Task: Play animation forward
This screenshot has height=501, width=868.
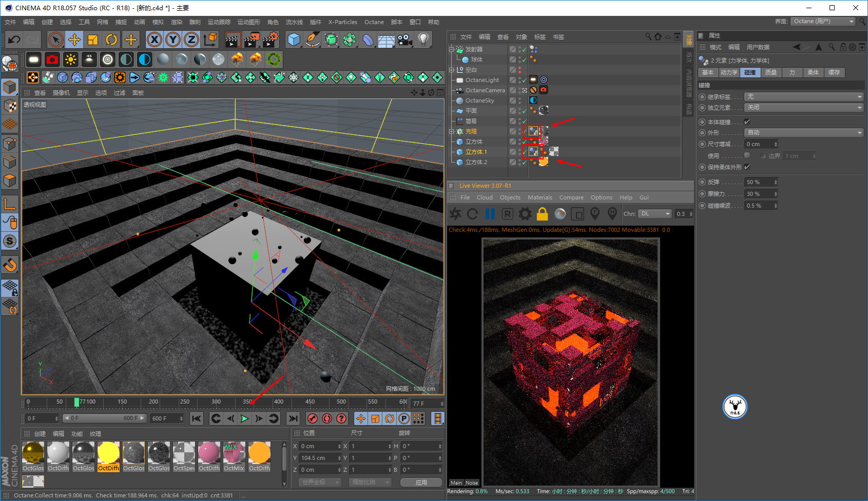Action: [245, 418]
